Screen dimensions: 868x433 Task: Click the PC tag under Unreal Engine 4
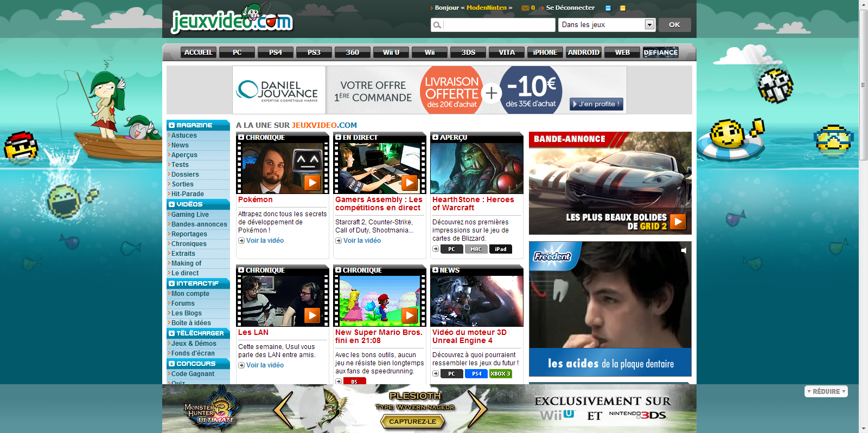click(x=451, y=374)
